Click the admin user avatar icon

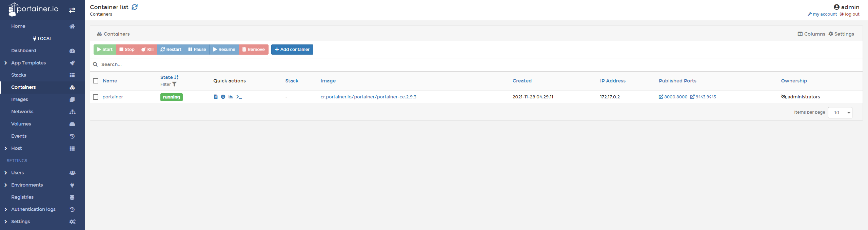coord(836,7)
